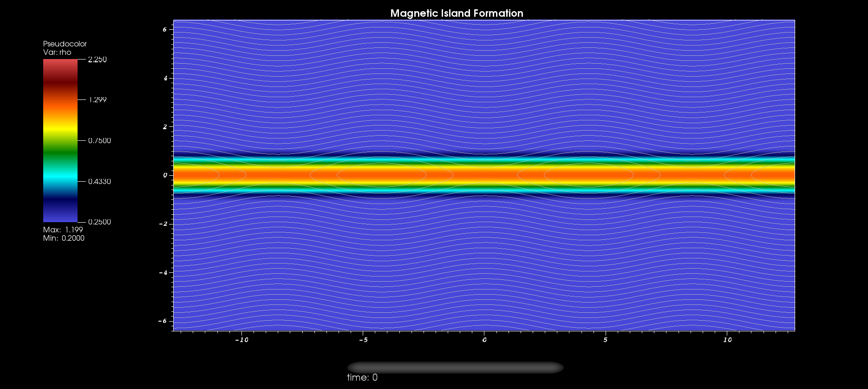
Task: Click the x-axis label 5
Action: tap(605, 340)
